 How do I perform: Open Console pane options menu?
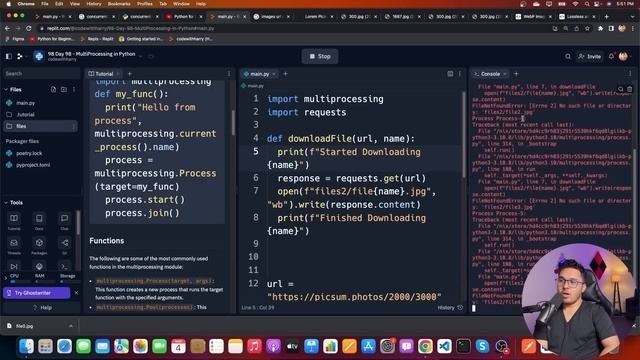point(630,74)
